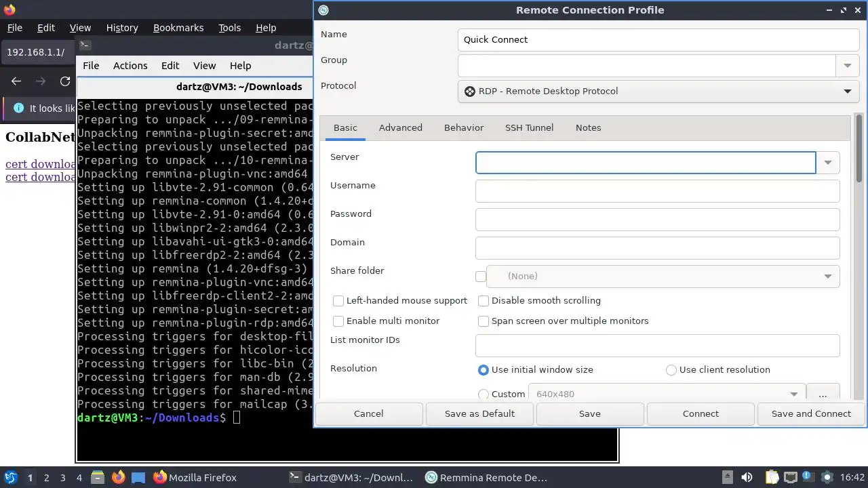Click the Connect button
Viewport: 868px width, 488px height.
pyautogui.click(x=701, y=413)
